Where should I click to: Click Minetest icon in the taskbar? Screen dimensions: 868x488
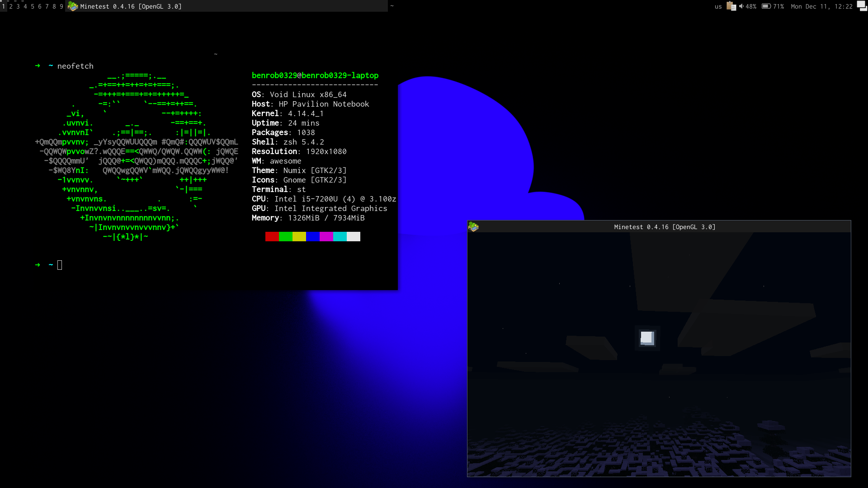coord(73,6)
